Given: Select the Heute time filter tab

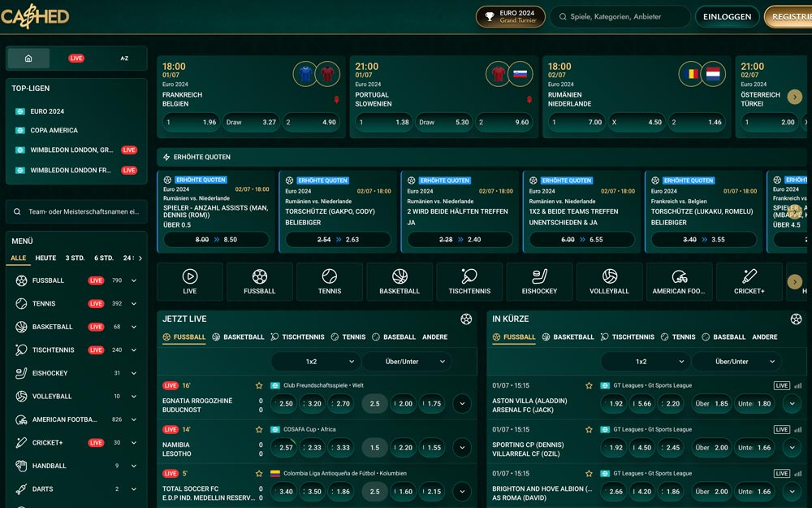Looking at the screenshot, I should [x=45, y=258].
